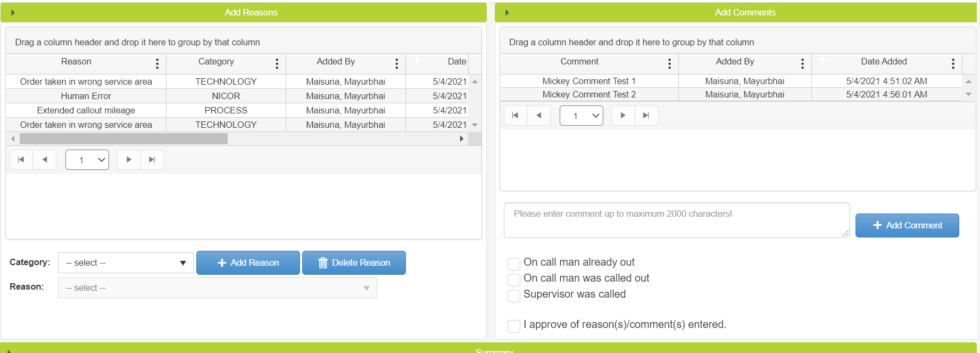Open the Reason column options menu

click(x=157, y=64)
